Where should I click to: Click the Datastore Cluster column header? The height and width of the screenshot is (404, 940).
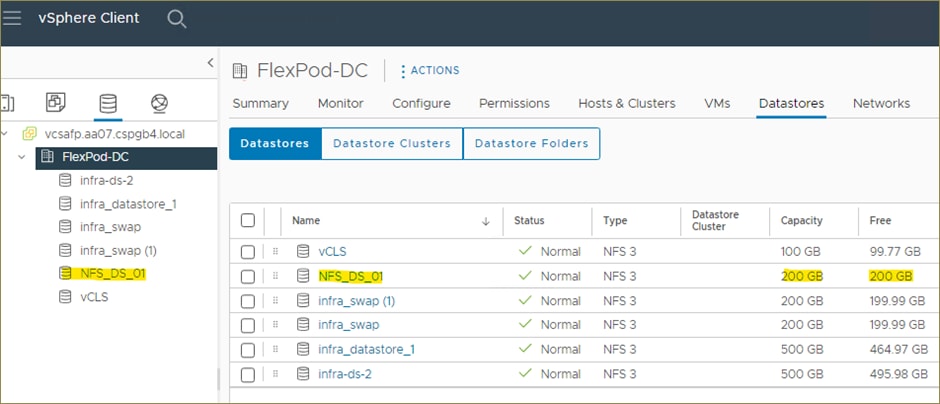tap(715, 221)
